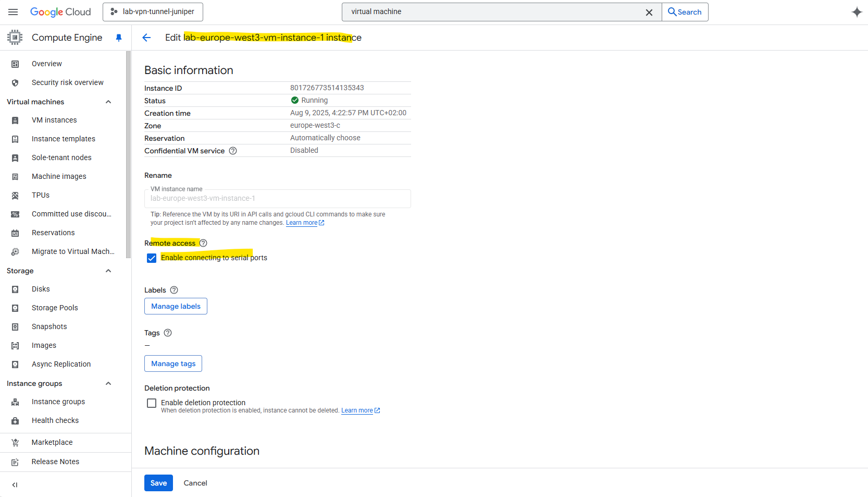Clear the search box with the X icon

coord(649,13)
